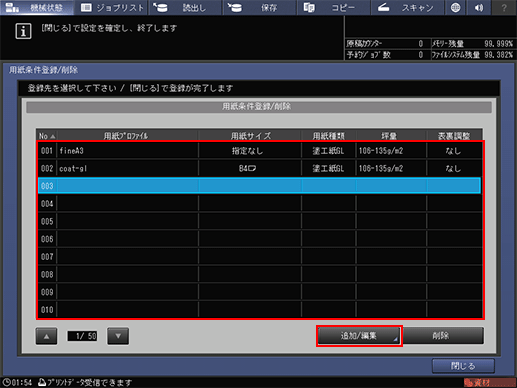Viewport: 517px width, 388px height.
Task: Select row 001 fineA3 profile
Action: coord(260,151)
